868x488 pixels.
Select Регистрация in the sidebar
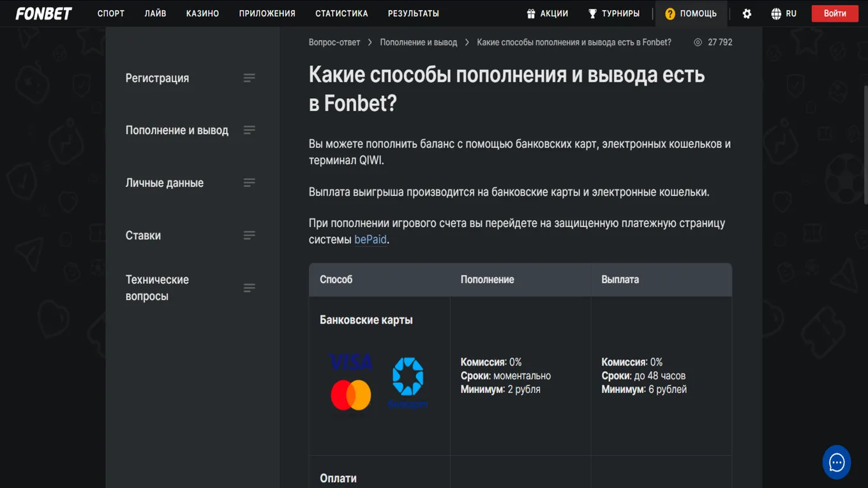(x=157, y=78)
